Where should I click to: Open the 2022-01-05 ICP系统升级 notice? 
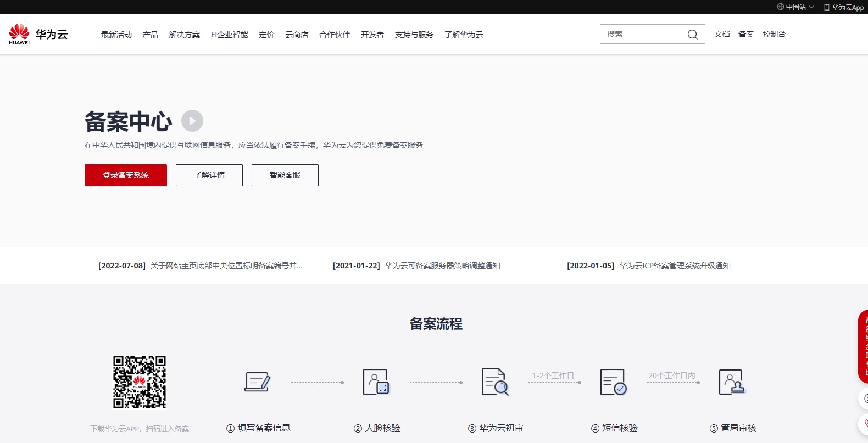(x=649, y=266)
